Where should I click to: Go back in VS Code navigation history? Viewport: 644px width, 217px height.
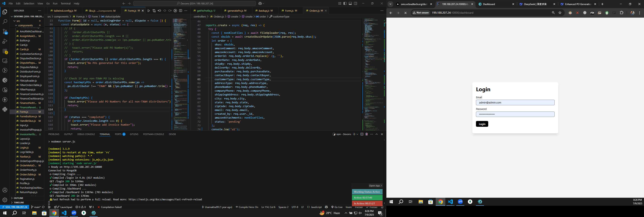point(124,3)
